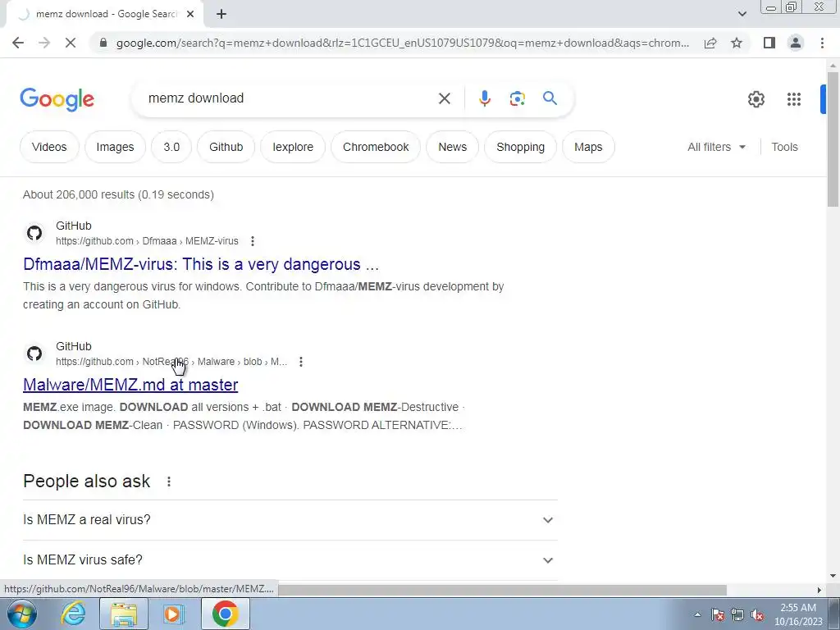
Task: Filter results by News
Action: (x=453, y=147)
